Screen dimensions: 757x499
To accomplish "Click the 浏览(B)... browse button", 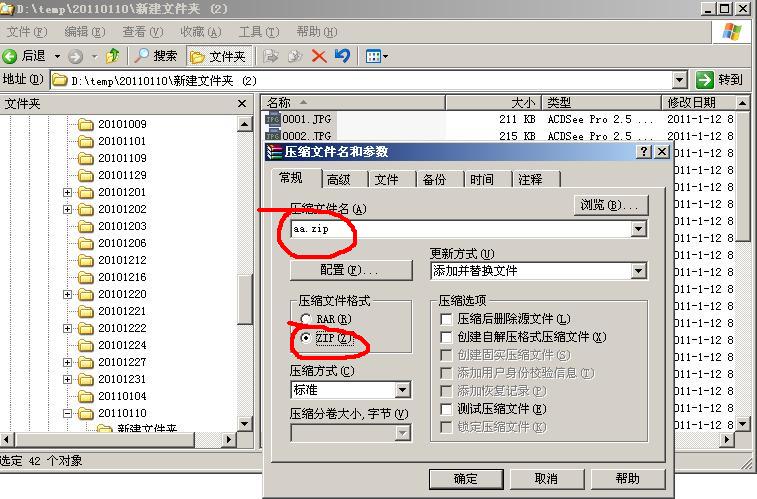I will click(x=611, y=205).
